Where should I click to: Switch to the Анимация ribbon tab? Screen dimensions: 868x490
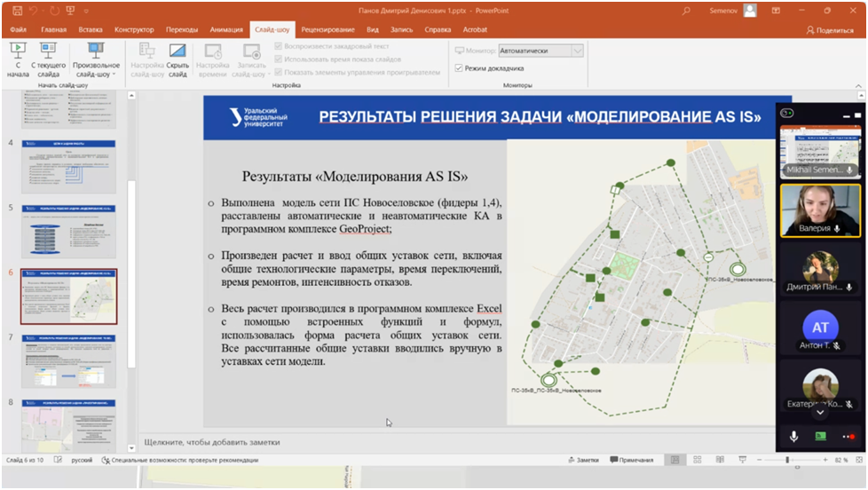click(226, 29)
